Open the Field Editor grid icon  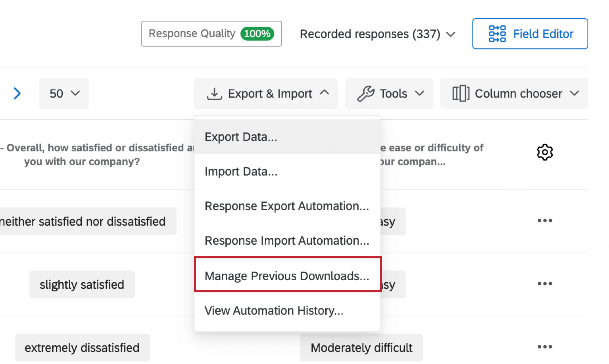498,33
